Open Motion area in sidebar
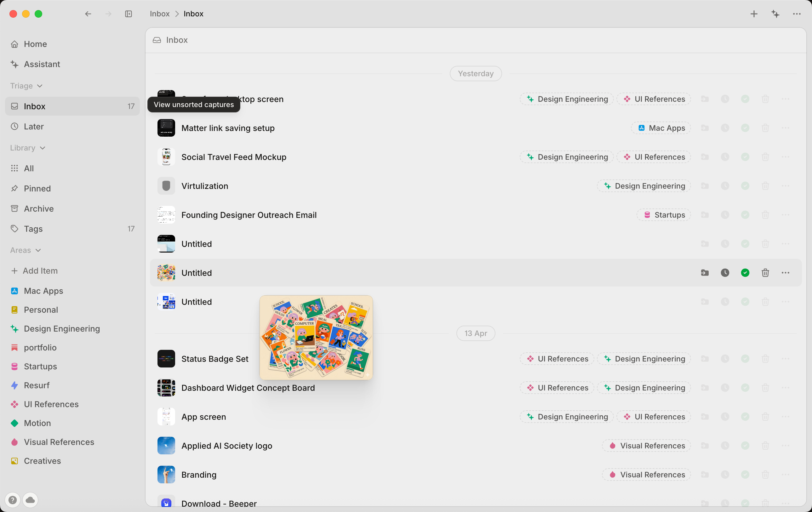 click(x=72, y=423)
